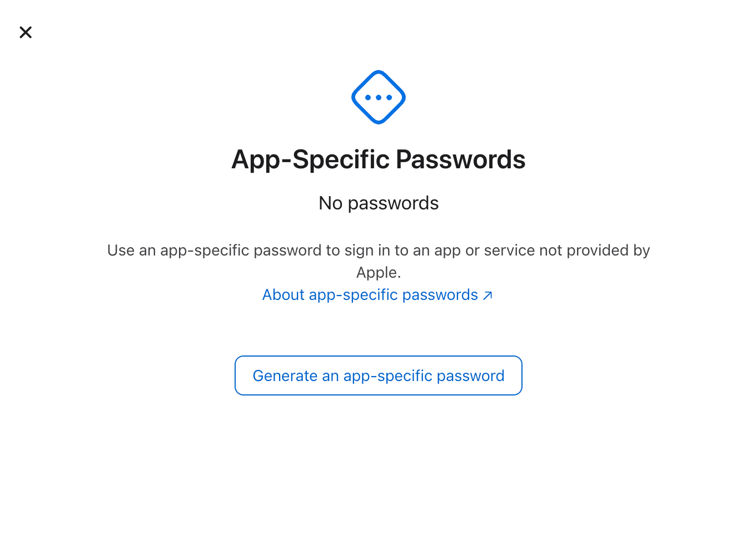Dismiss the dialog with the X
This screenshot has width=756, height=551.
click(26, 32)
